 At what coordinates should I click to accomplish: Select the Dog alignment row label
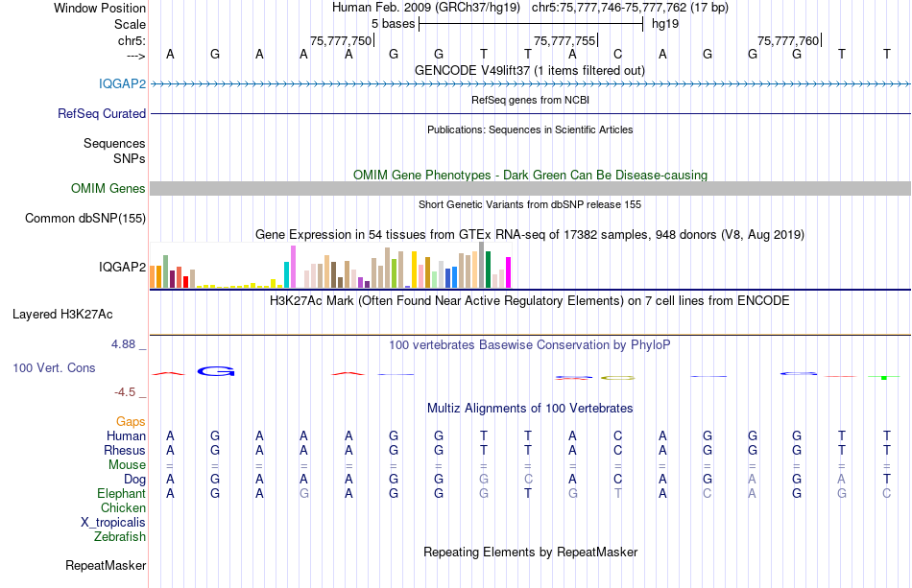coord(135,480)
